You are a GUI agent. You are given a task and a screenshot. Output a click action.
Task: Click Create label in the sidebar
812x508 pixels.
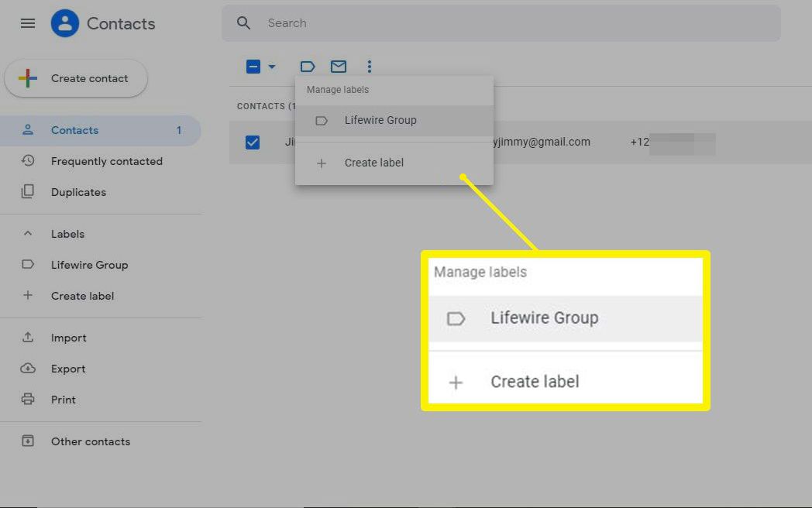click(x=101, y=296)
